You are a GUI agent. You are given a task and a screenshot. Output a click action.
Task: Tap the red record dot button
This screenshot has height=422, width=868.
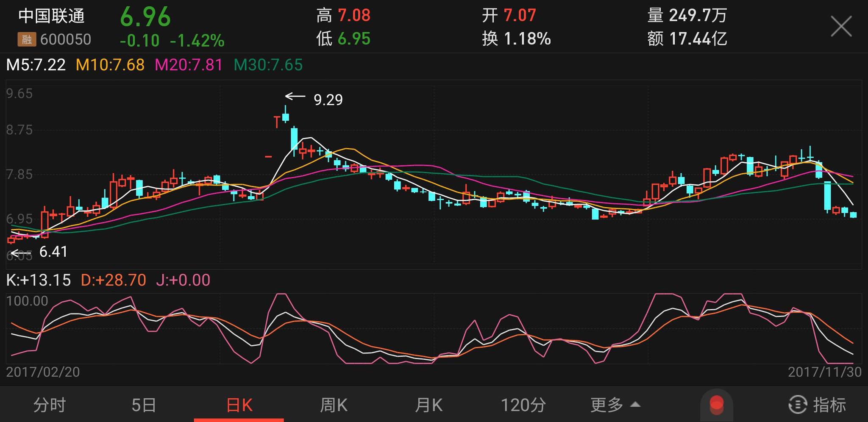point(717,404)
